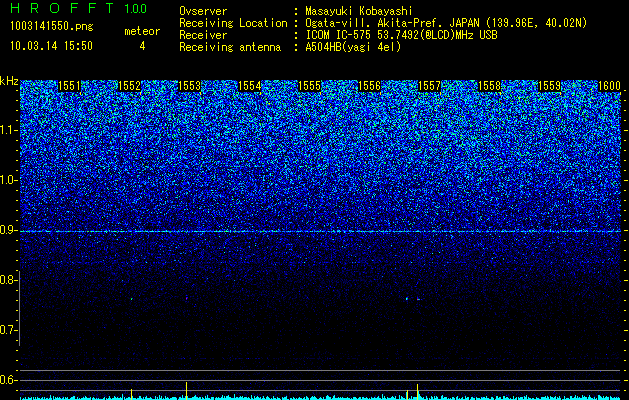The width and height of the screenshot is (629, 400).
Task: Select the antenna value A504HB(yagi 4el)
Action: pyautogui.click(x=353, y=47)
